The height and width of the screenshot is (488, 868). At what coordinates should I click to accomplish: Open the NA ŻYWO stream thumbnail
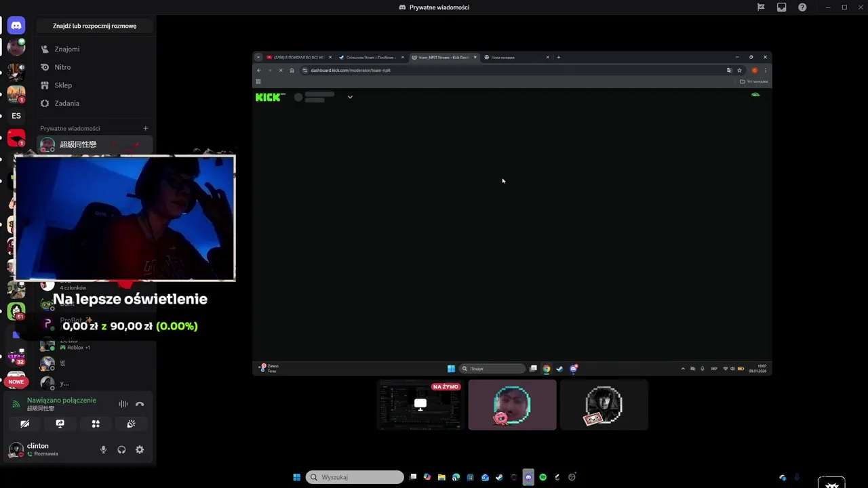click(420, 405)
